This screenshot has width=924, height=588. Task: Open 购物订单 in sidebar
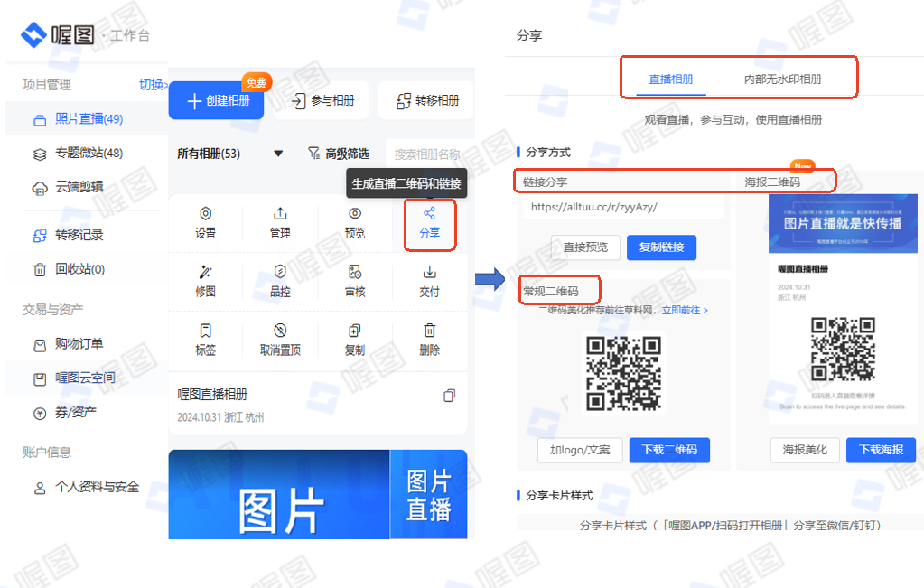click(88, 344)
